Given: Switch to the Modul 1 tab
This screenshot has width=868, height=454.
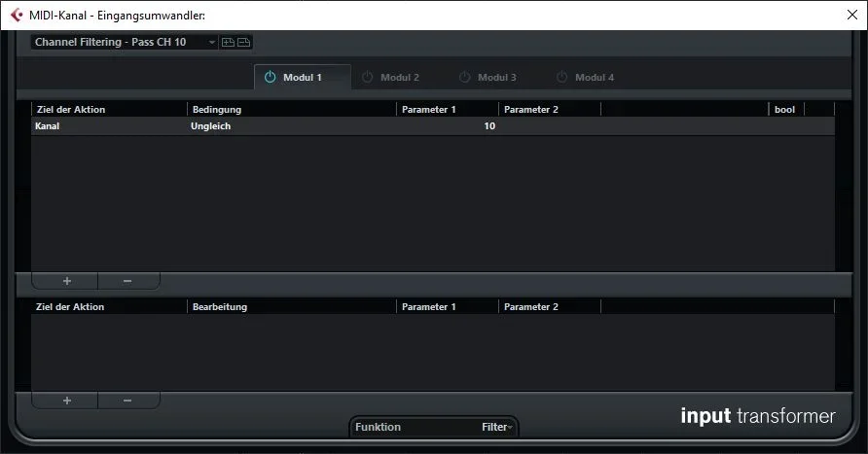Looking at the screenshot, I should click(303, 78).
